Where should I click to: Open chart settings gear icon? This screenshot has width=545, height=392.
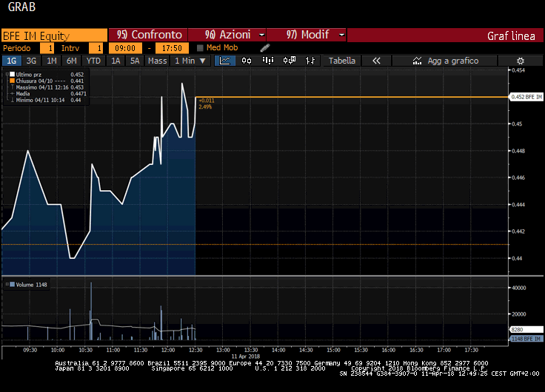(520, 61)
